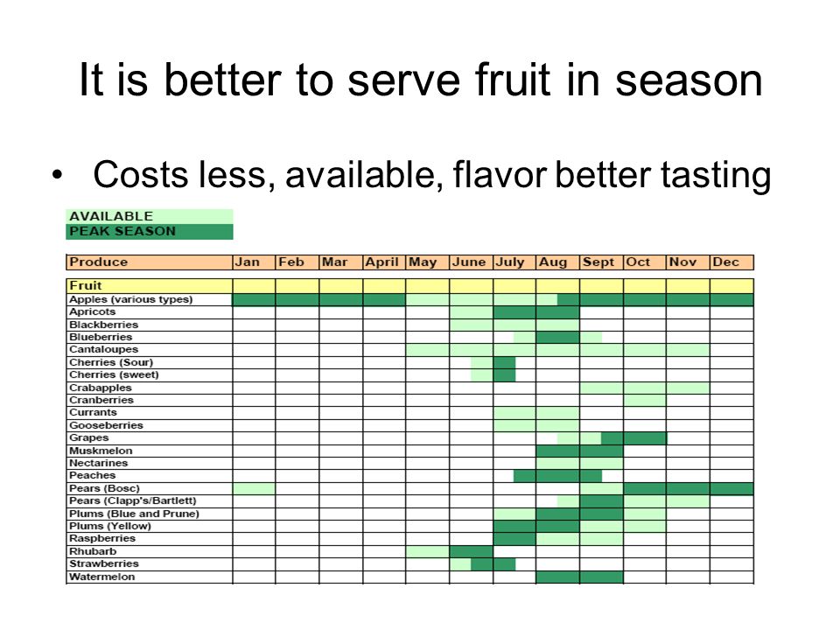Select the Dec month header cell
Viewport: 840px width, 630px height.
click(732, 262)
